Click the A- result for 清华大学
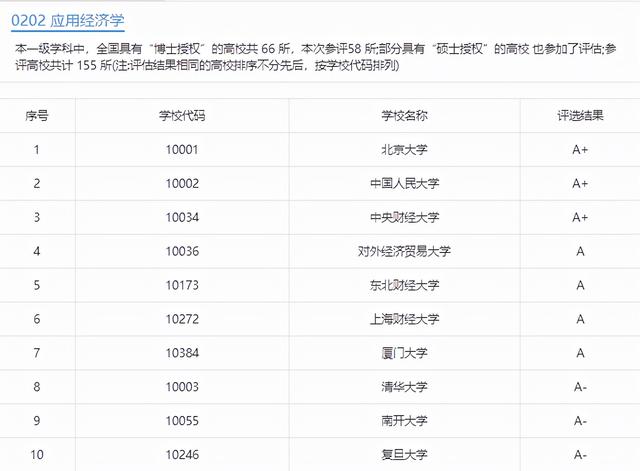The height and width of the screenshot is (471, 640). pos(580,387)
